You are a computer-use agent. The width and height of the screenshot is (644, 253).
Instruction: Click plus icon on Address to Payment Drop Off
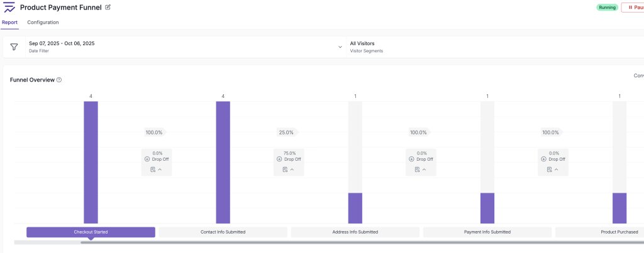[x=411, y=159]
